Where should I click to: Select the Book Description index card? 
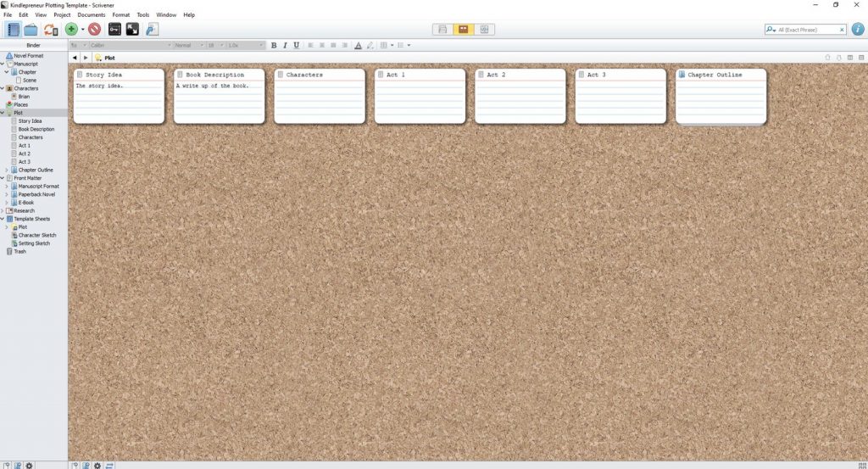(220, 96)
